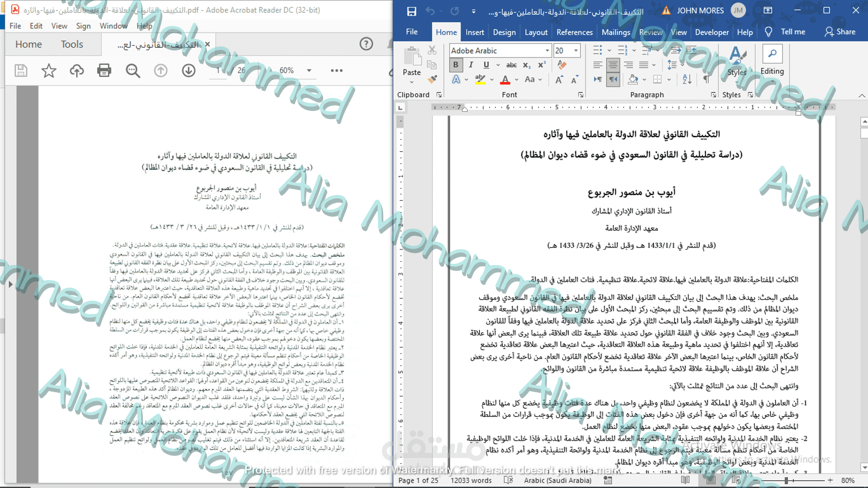Viewport: 868px width, 488px height.
Task: Toggle Bold formatting in Word
Action: click(456, 65)
